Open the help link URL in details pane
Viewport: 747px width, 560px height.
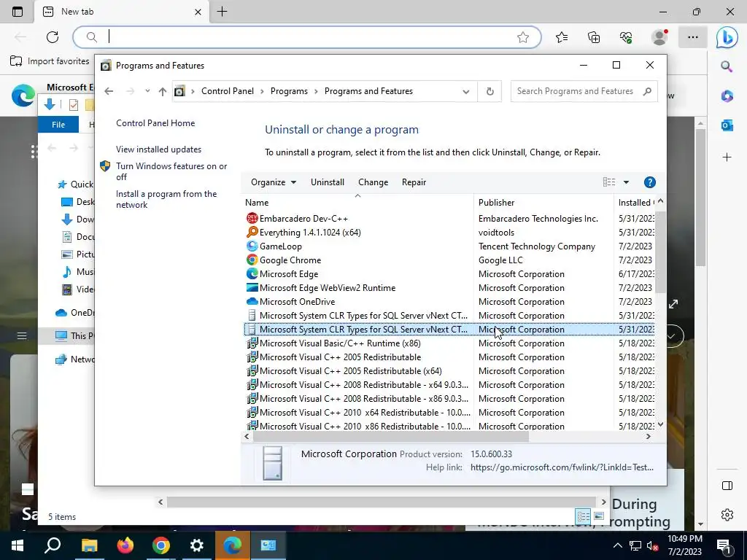[562, 467]
